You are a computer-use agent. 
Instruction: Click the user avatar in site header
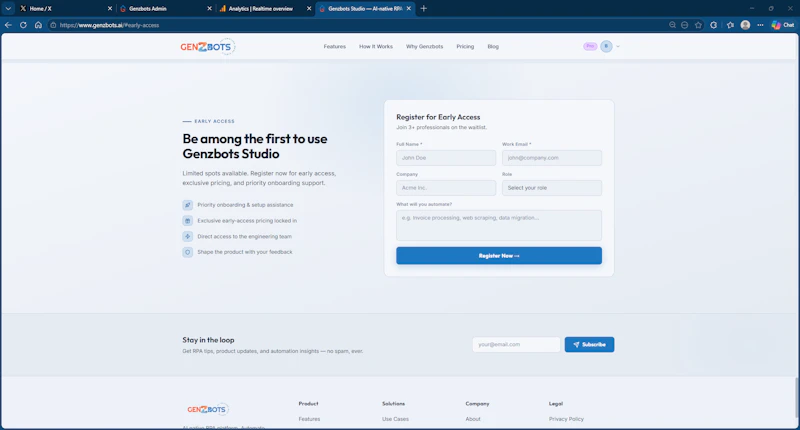coord(606,46)
